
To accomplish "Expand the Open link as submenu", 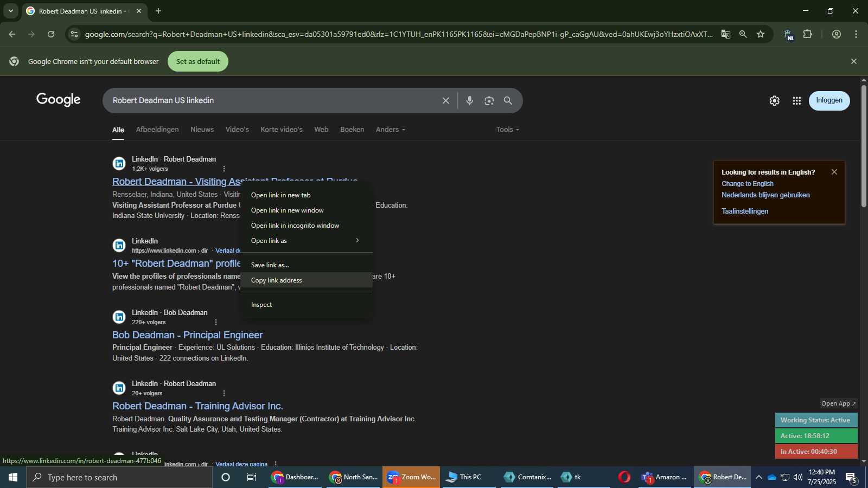I will click(307, 241).
